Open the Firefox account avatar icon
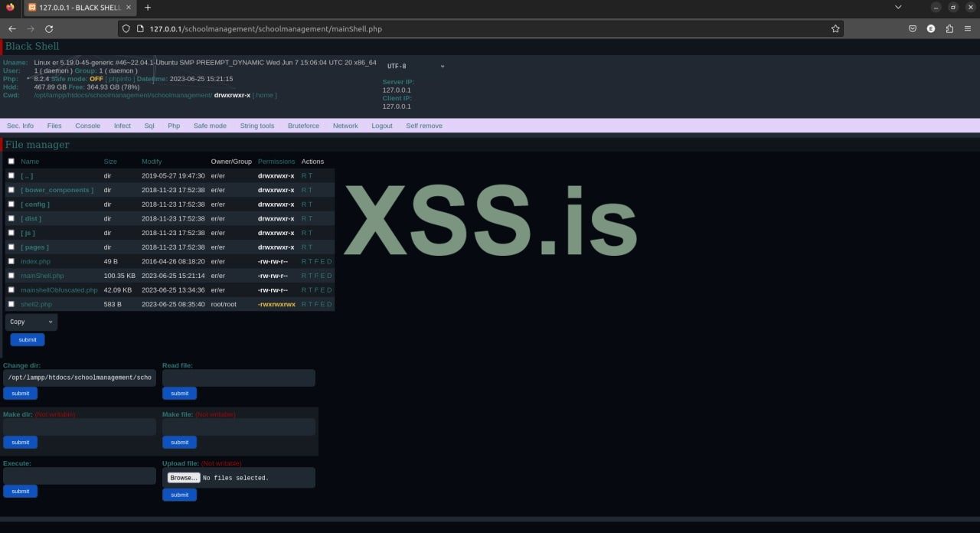Screen dimensions: 980x533 click(931, 28)
